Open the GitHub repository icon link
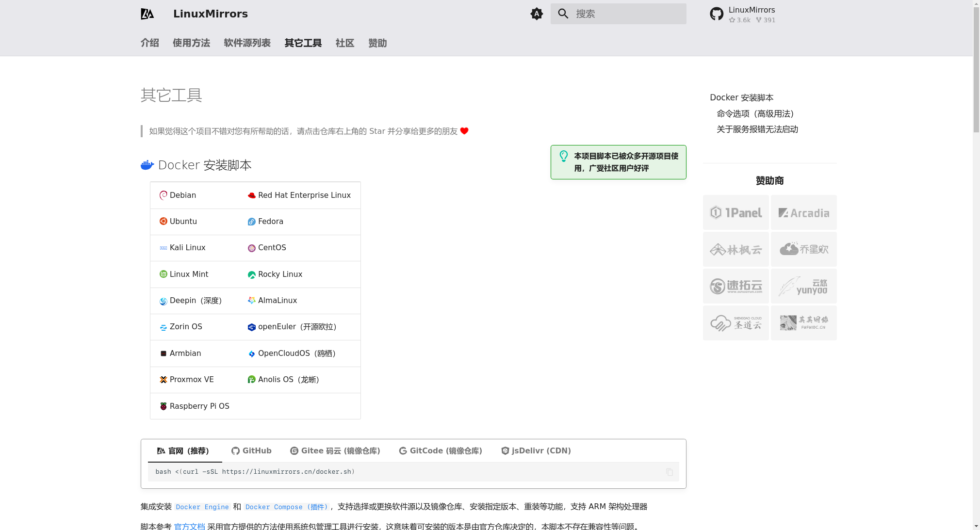 (x=716, y=14)
